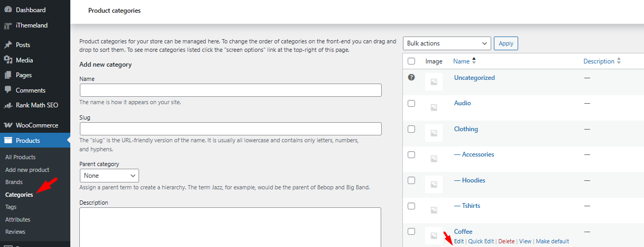644x247 pixels.
Task: Go to Attributes in the Products submenu
Action: [x=17, y=219]
